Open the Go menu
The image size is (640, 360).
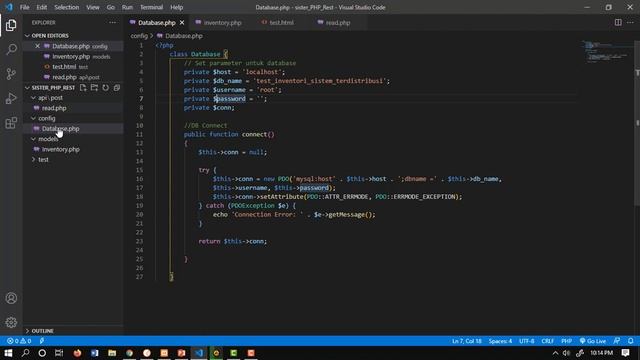point(111,7)
